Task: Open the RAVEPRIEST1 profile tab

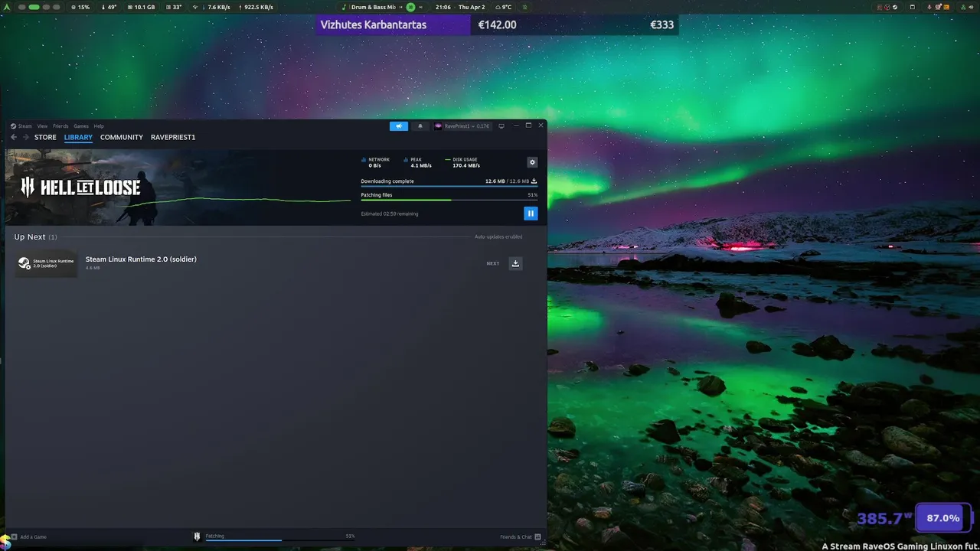Action: click(x=173, y=137)
